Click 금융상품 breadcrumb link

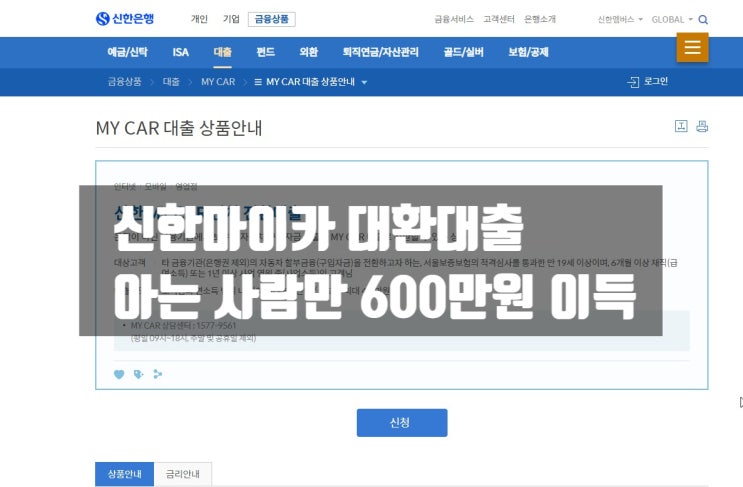click(x=124, y=81)
